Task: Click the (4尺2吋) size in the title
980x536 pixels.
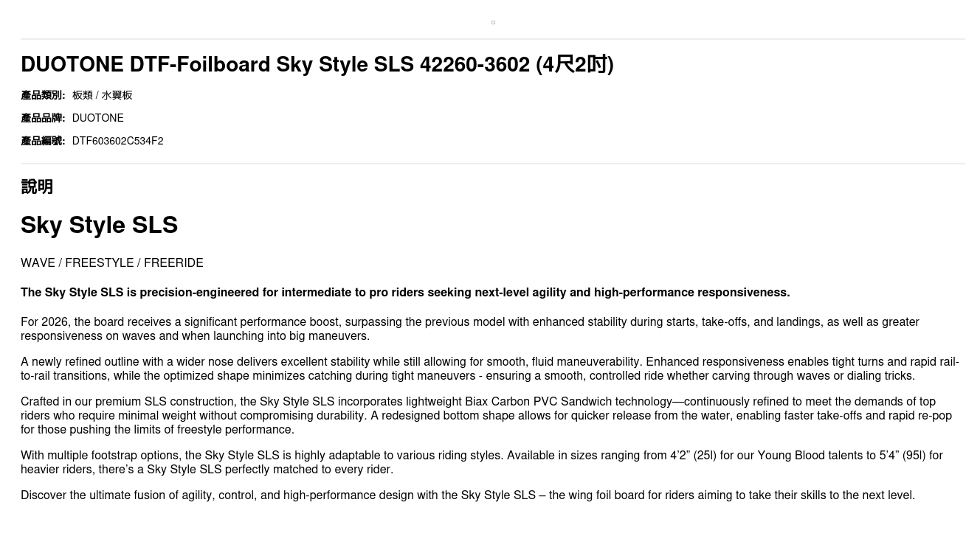Action: pyautogui.click(x=575, y=65)
